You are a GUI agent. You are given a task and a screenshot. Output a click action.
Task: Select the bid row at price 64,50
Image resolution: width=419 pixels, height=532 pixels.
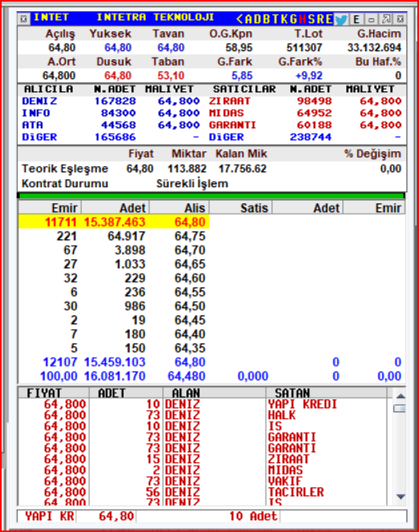click(x=114, y=306)
